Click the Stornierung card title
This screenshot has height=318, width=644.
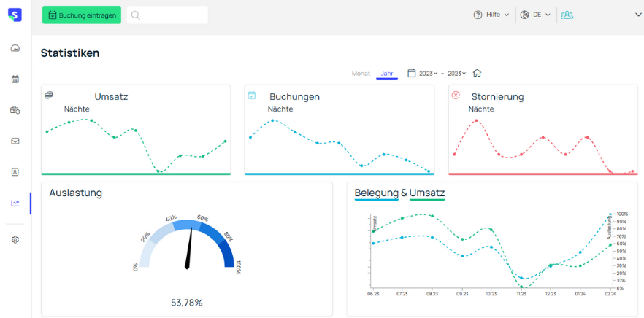pos(497,97)
